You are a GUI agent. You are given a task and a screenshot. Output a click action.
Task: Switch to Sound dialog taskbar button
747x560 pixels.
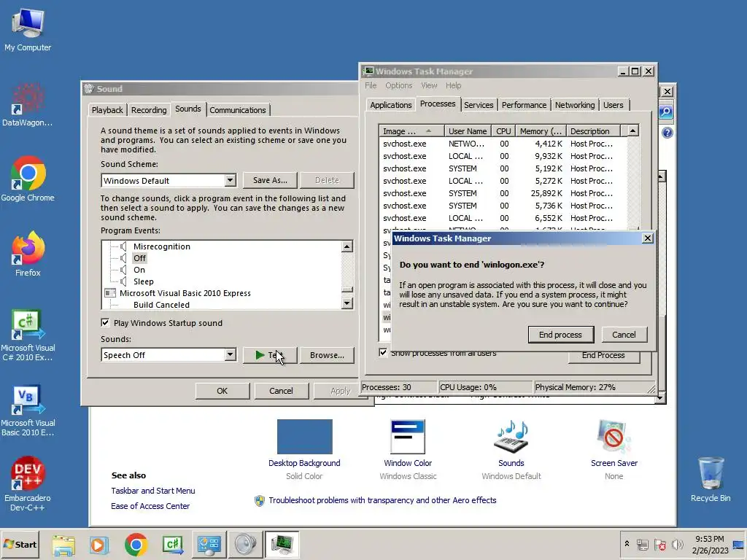[246, 545]
